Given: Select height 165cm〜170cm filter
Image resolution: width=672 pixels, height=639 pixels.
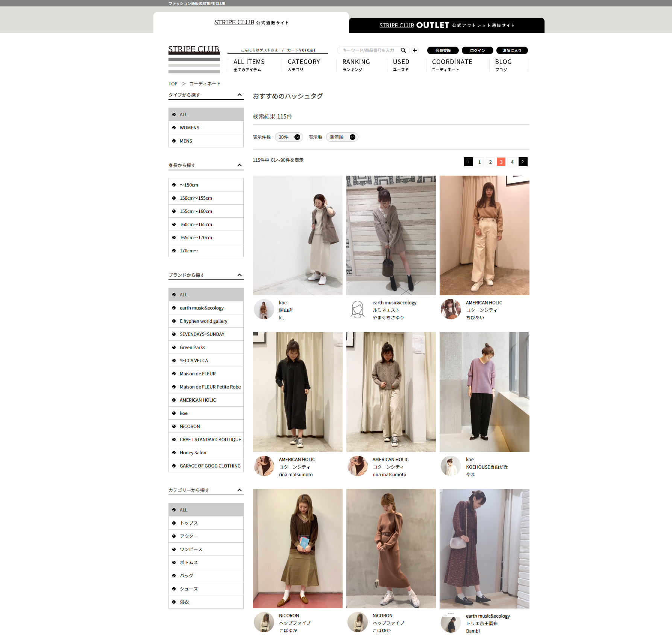Looking at the screenshot, I should click(x=206, y=237).
